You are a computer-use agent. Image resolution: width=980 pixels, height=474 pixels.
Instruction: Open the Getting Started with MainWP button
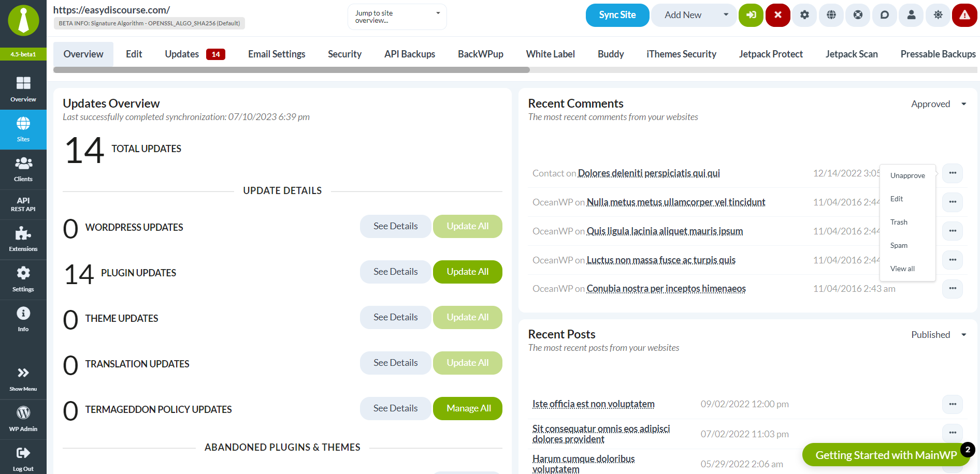click(x=886, y=455)
